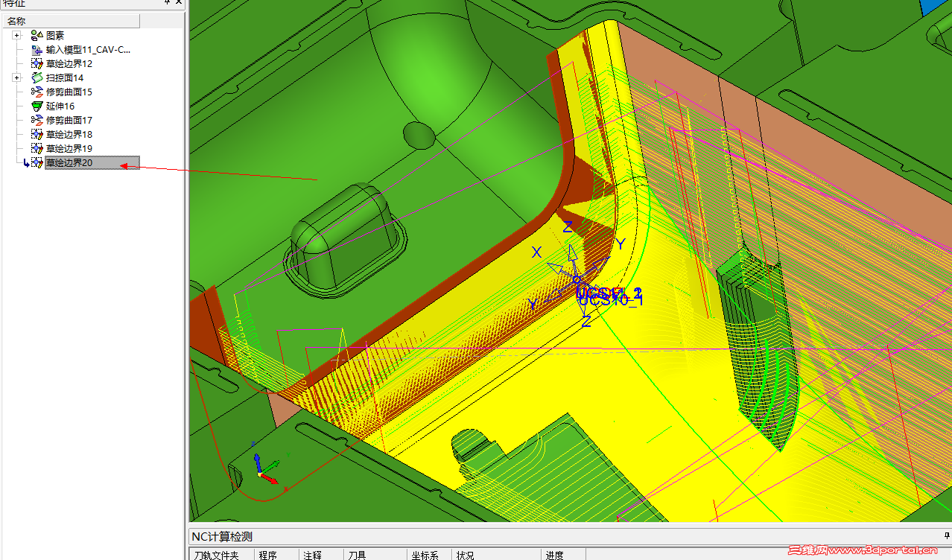
Task: Click the 刀具 column header
Action: tap(375, 555)
